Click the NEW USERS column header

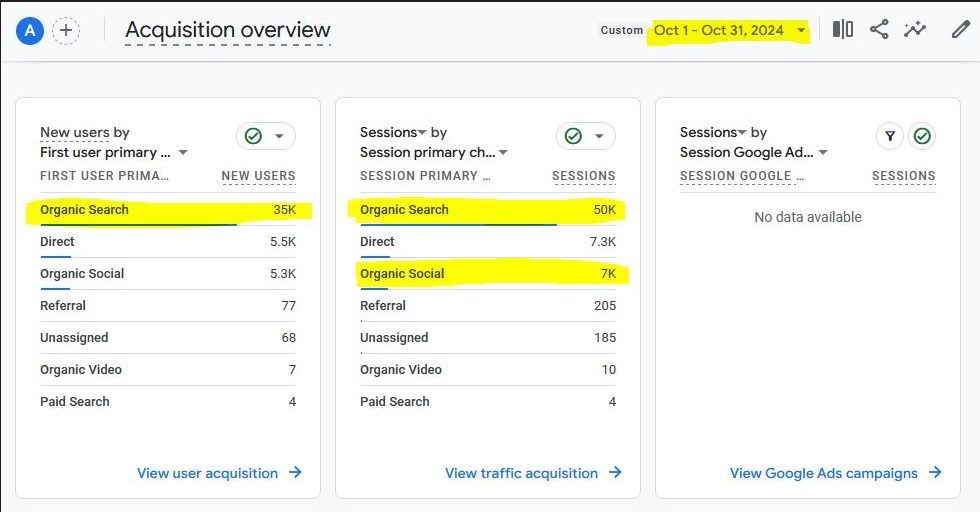(258, 176)
